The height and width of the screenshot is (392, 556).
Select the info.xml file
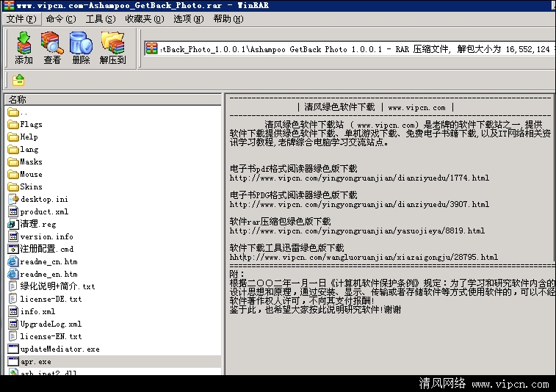[32, 311]
